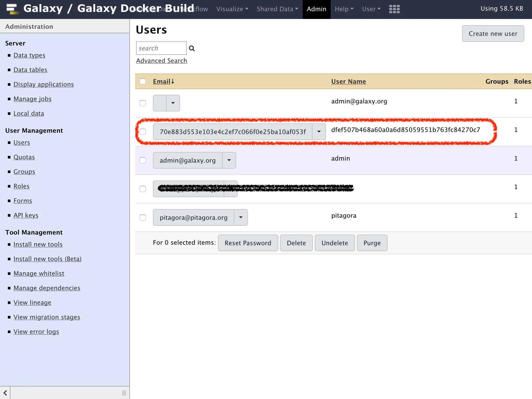The width and height of the screenshot is (532, 399).
Task: Click the Delete button
Action: [296, 243]
